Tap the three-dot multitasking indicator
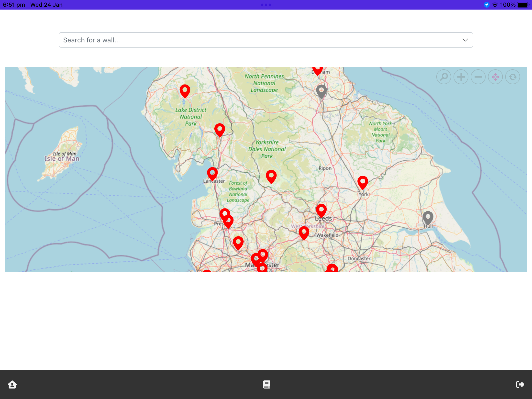 coord(266,5)
